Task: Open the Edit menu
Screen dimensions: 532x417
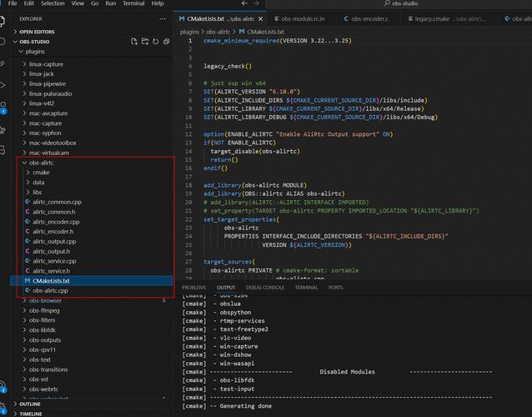Action: coord(29,3)
